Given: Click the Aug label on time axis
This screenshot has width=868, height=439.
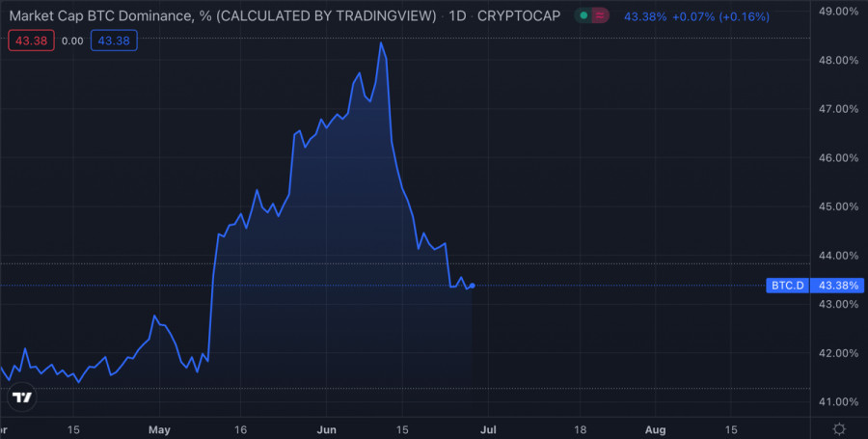Looking at the screenshot, I should [x=656, y=429].
